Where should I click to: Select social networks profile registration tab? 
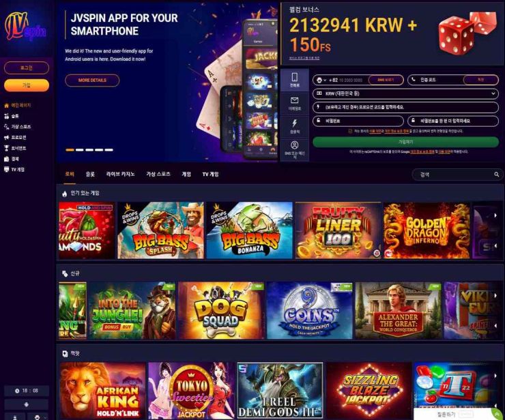[x=294, y=150]
